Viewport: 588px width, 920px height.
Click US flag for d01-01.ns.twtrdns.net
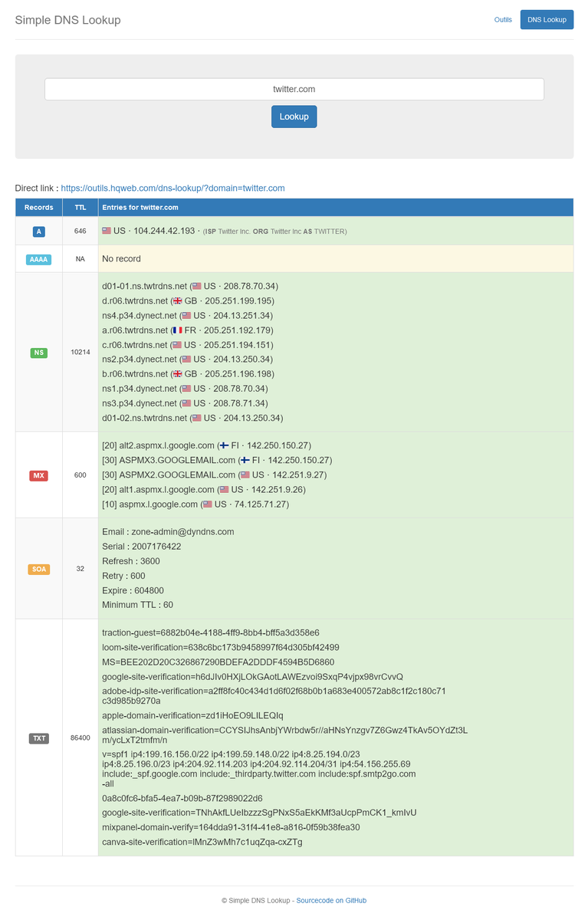(197, 286)
